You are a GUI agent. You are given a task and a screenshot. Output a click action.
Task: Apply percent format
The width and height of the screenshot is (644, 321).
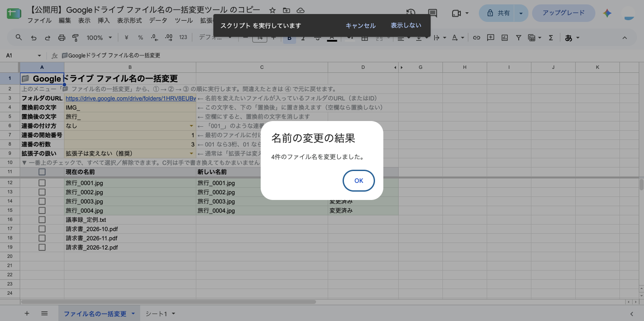(141, 38)
